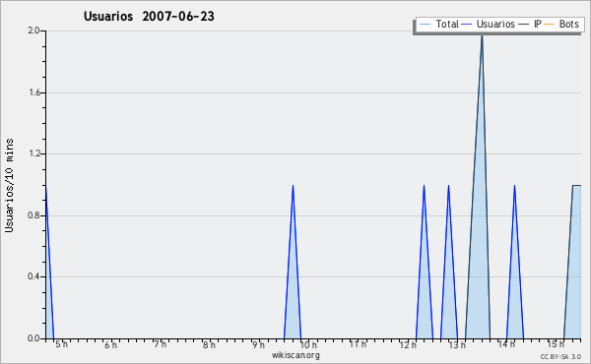Click the '5 h' x-axis label
The width and height of the screenshot is (591, 364).
[x=61, y=344]
